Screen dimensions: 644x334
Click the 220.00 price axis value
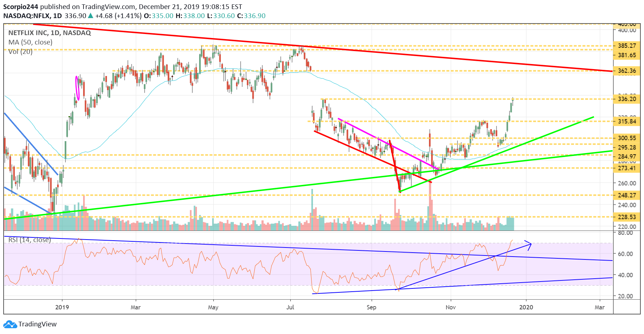[x=627, y=227]
